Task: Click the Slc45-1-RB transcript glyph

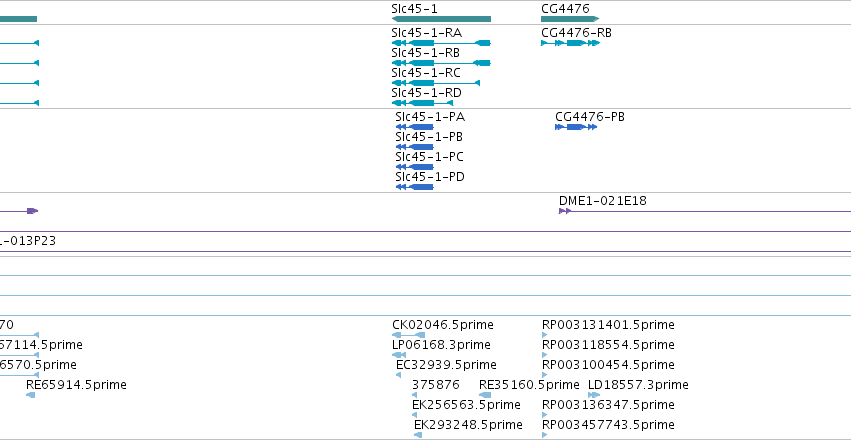Action: [441, 63]
